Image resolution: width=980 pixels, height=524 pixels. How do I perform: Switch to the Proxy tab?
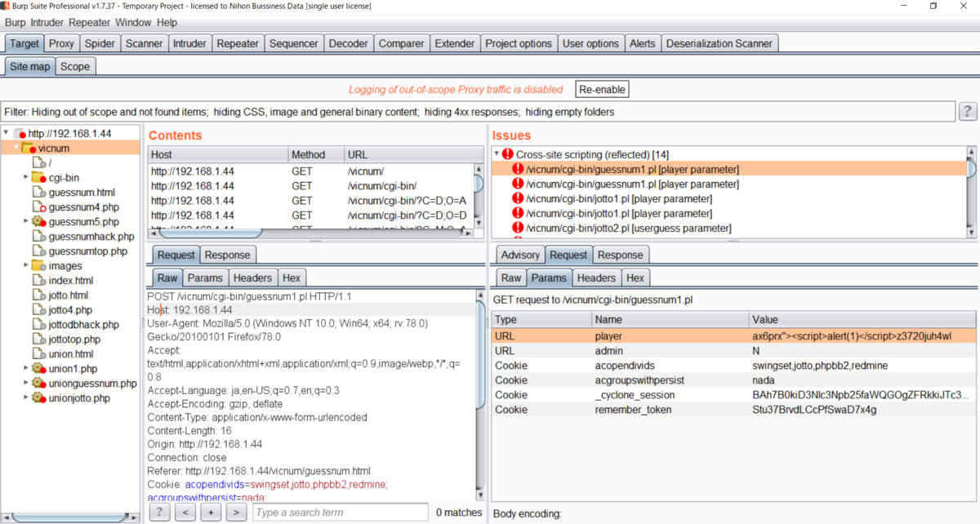[61, 43]
